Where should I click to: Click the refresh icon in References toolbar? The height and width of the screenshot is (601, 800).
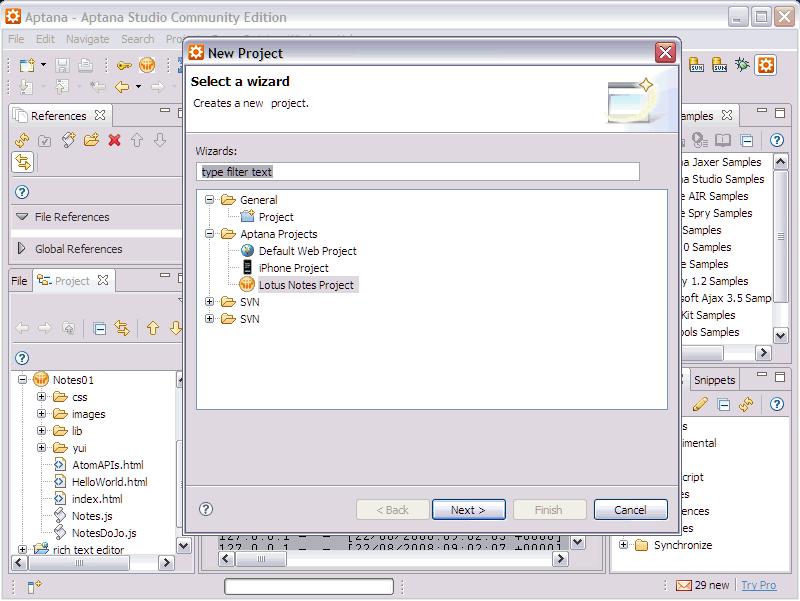click(x=22, y=140)
